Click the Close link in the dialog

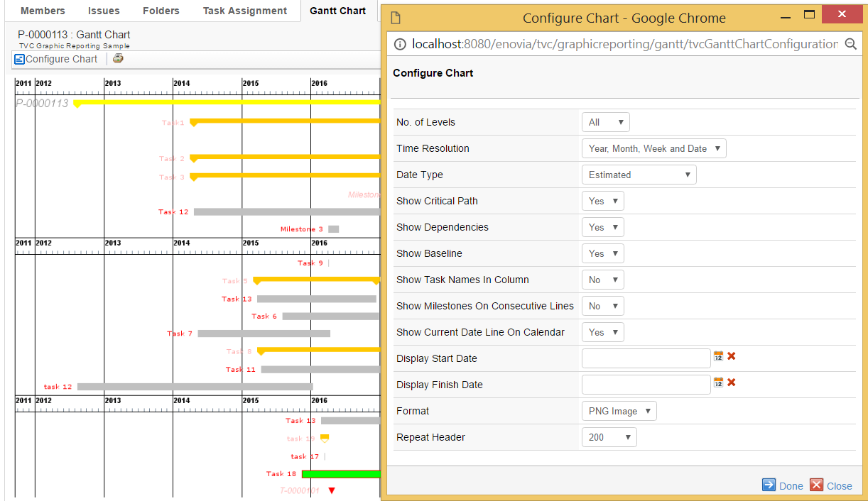831,485
